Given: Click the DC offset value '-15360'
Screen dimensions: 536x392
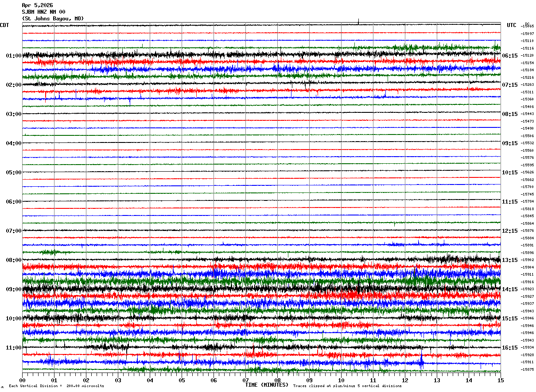Looking at the screenshot, I should click(527, 100).
